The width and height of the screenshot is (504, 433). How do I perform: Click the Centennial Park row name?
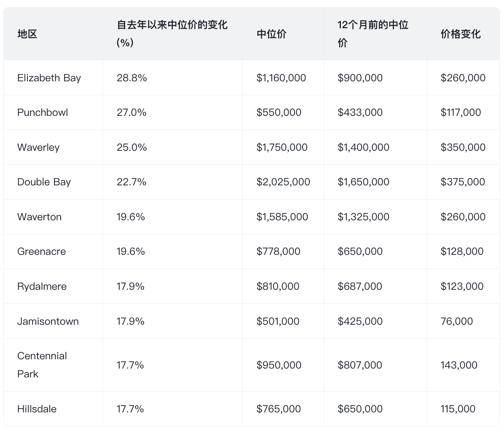tap(42, 365)
